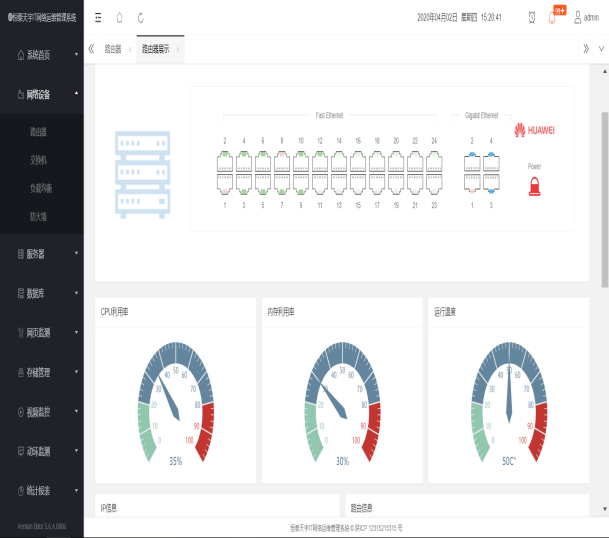Click the 内存利用率 gauge showing 30%
This screenshot has height=538, width=609.
(342, 403)
